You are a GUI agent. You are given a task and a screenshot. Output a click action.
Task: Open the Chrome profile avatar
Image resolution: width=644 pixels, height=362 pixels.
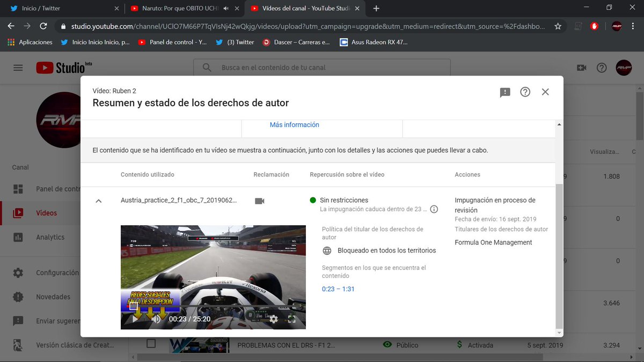coord(617,26)
